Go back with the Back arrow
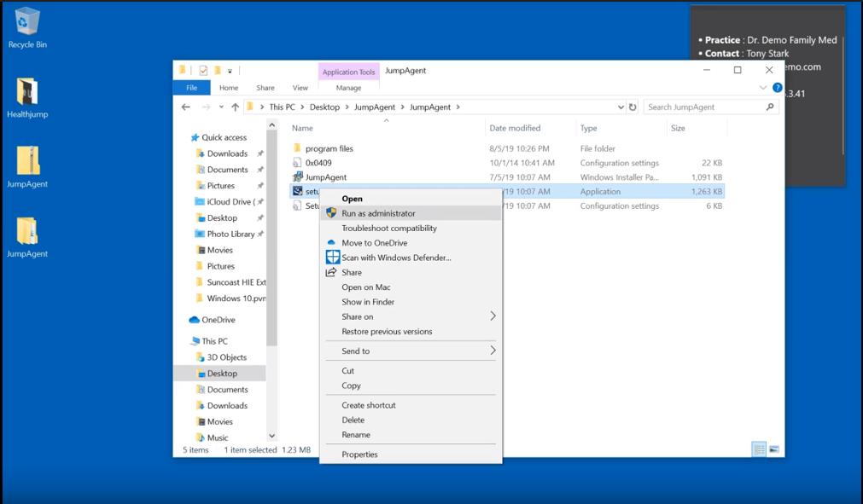This screenshot has width=863, height=504. (x=185, y=107)
